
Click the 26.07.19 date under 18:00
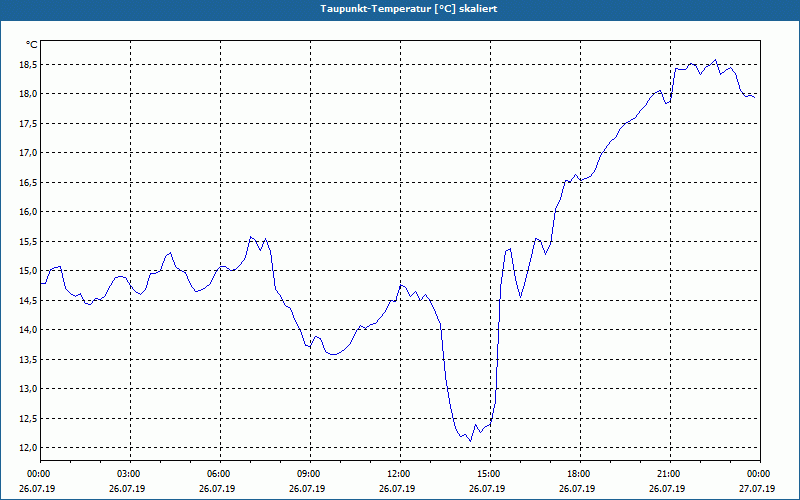tap(577, 488)
